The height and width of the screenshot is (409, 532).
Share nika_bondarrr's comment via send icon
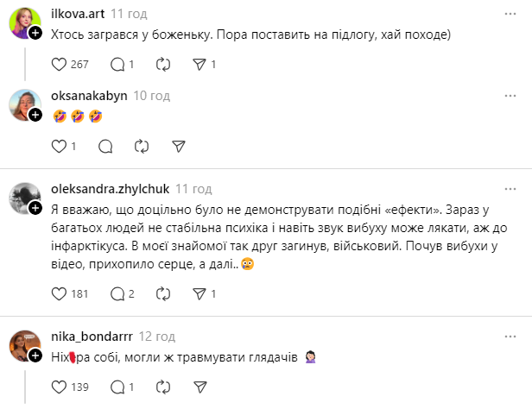199,387
